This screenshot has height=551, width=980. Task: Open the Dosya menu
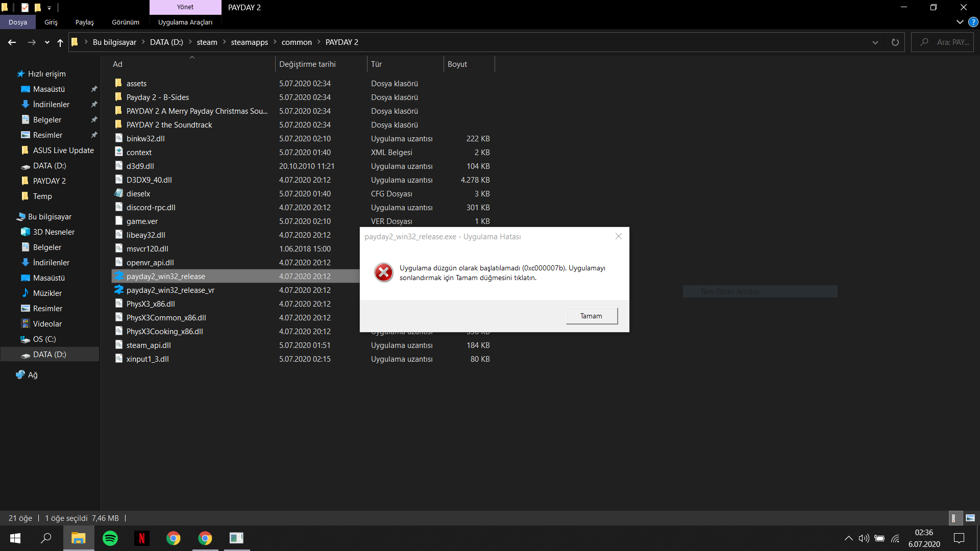click(18, 22)
